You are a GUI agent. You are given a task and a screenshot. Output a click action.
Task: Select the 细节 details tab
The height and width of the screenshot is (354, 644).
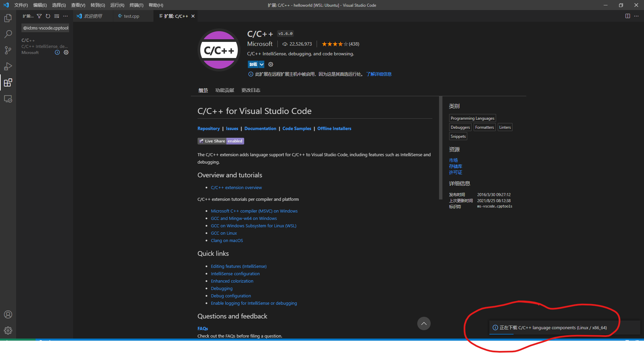tap(203, 90)
